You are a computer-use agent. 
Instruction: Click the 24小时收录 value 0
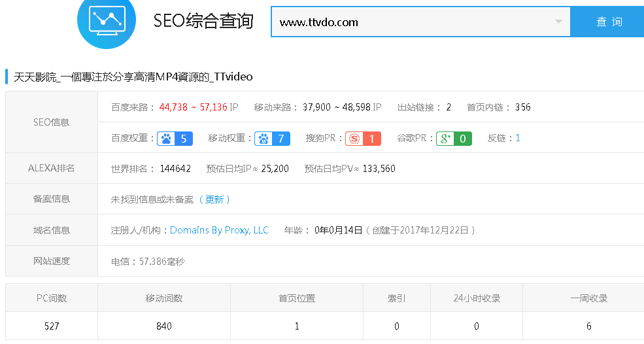(x=477, y=326)
